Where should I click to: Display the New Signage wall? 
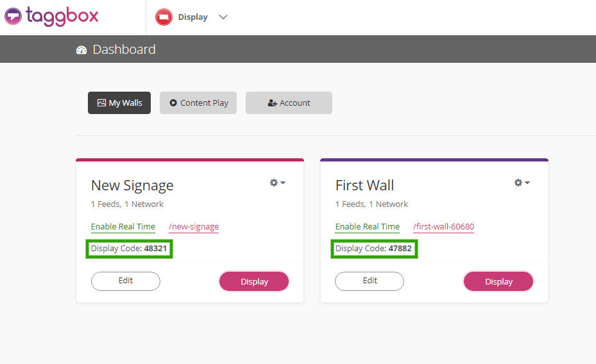[x=254, y=281]
